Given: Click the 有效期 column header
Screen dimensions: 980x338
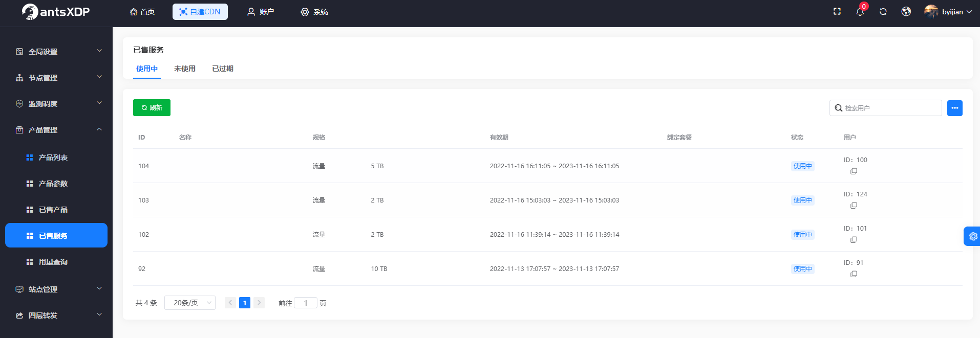Looking at the screenshot, I should click(x=499, y=137).
